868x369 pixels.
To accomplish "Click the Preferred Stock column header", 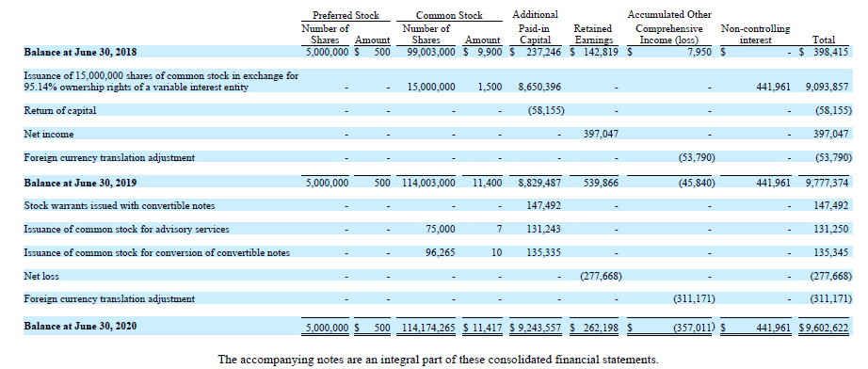I will pyautogui.click(x=346, y=15).
